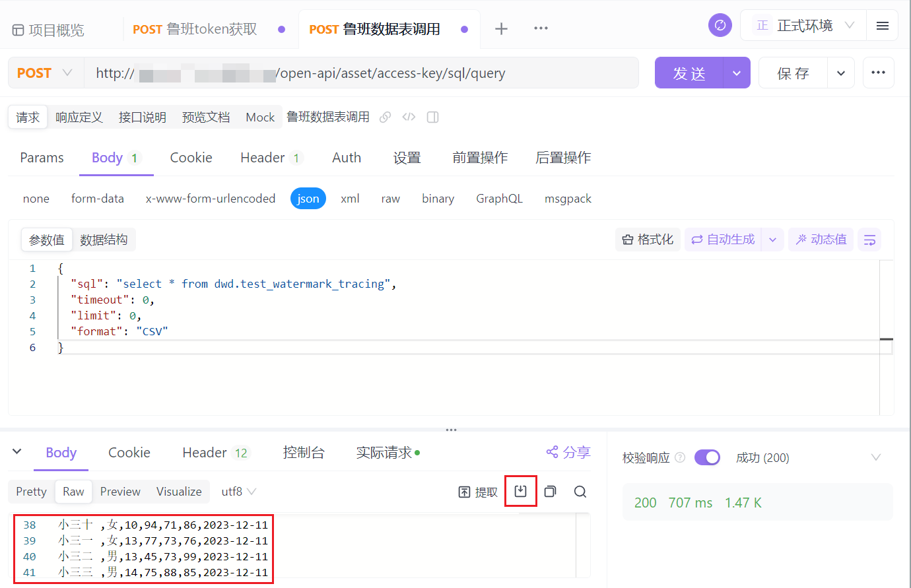911x588 pixels.
Task: Select the form-data body type
Action: tap(98, 199)
